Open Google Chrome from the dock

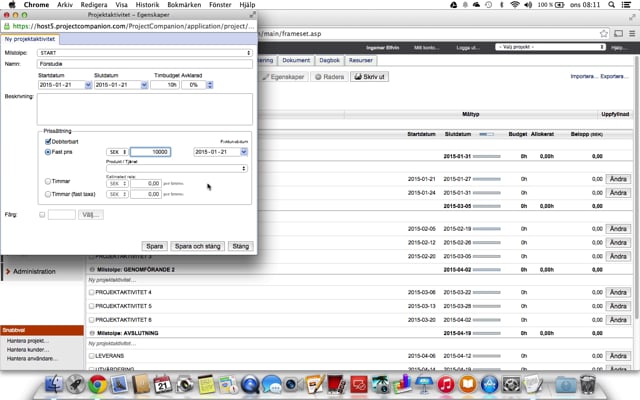click(97, 384)
